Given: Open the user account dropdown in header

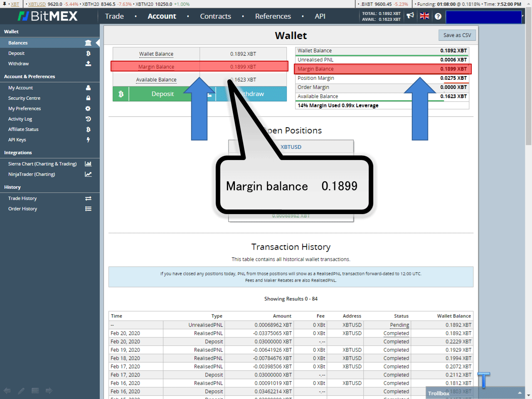Looking at the screenshot, I should point(484,17).
